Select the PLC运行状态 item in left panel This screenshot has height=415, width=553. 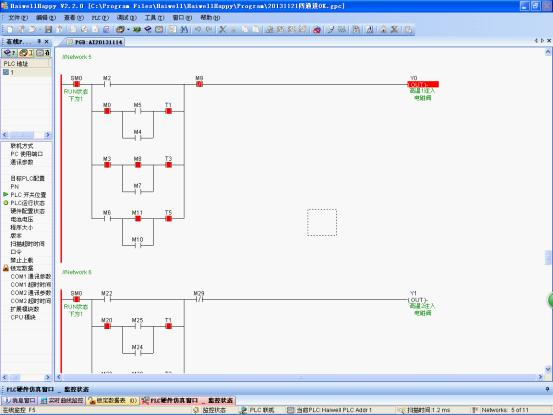pyautogui.click(x=28, y=203)
